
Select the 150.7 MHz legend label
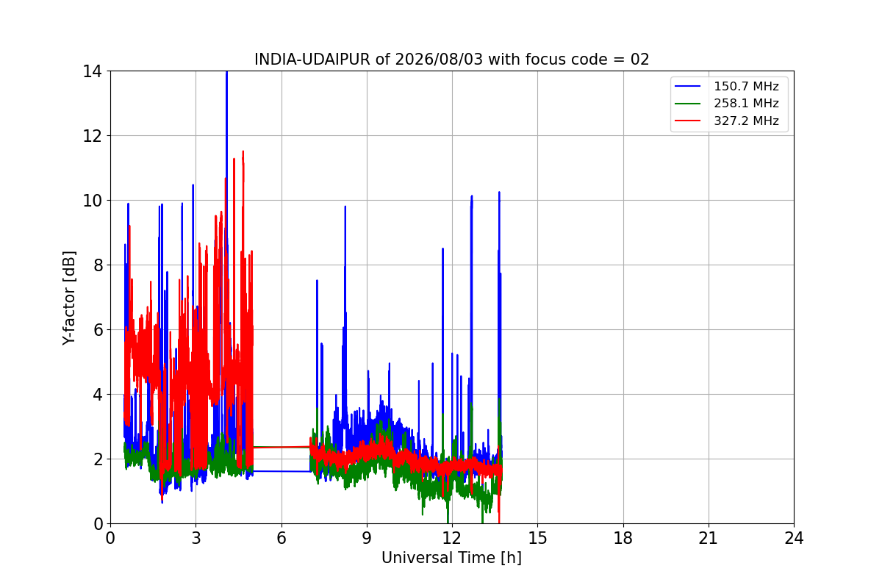click(x=746, y=87)
